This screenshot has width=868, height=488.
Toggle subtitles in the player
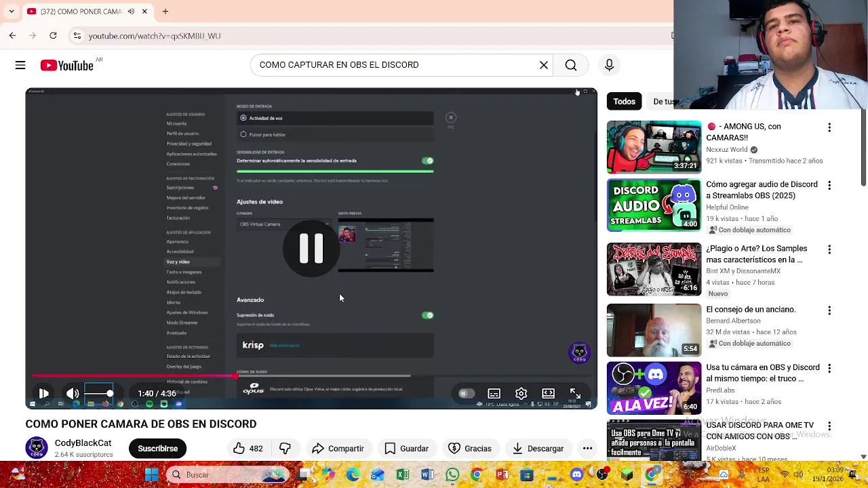pyautogui.click(x=494, y=393)
